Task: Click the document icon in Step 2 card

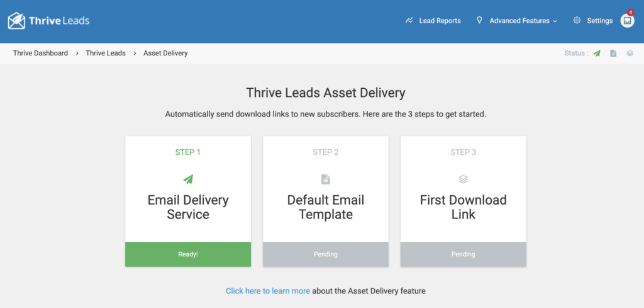Action: [x=326, y=180]
